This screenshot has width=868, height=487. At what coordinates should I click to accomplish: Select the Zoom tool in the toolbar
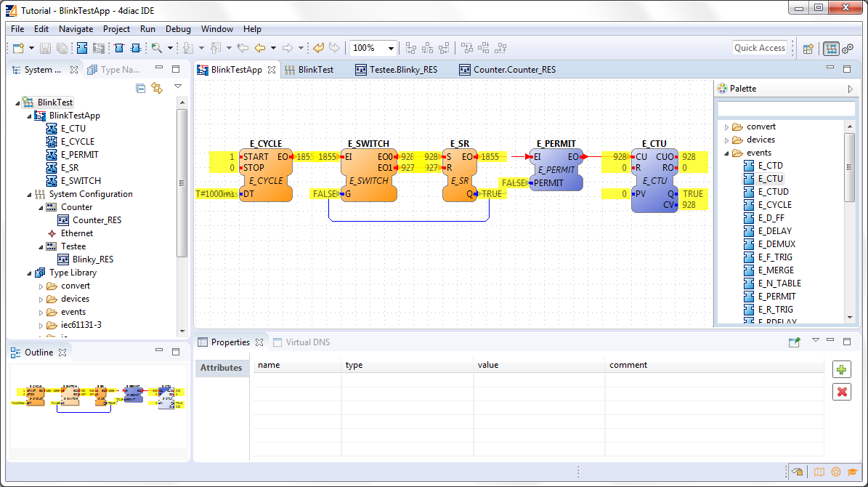tap(157, 48)
